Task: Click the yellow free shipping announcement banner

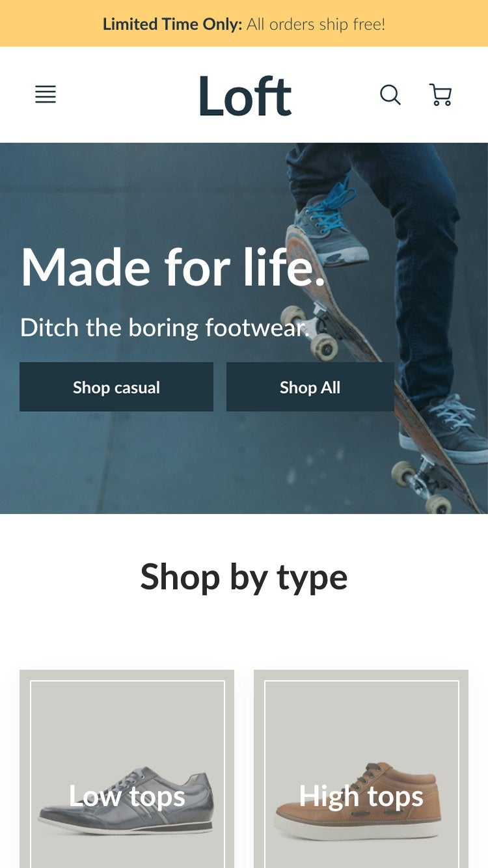Action: (244, 23)
